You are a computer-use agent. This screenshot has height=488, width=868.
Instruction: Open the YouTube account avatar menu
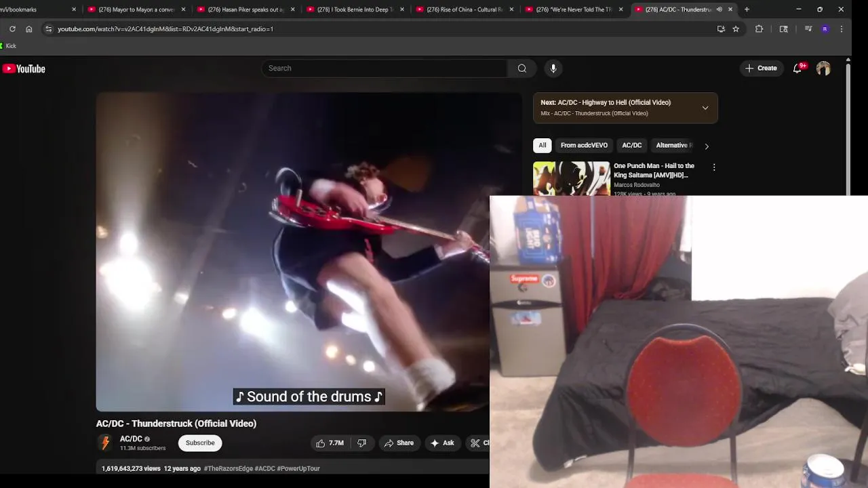click(823, 68)
